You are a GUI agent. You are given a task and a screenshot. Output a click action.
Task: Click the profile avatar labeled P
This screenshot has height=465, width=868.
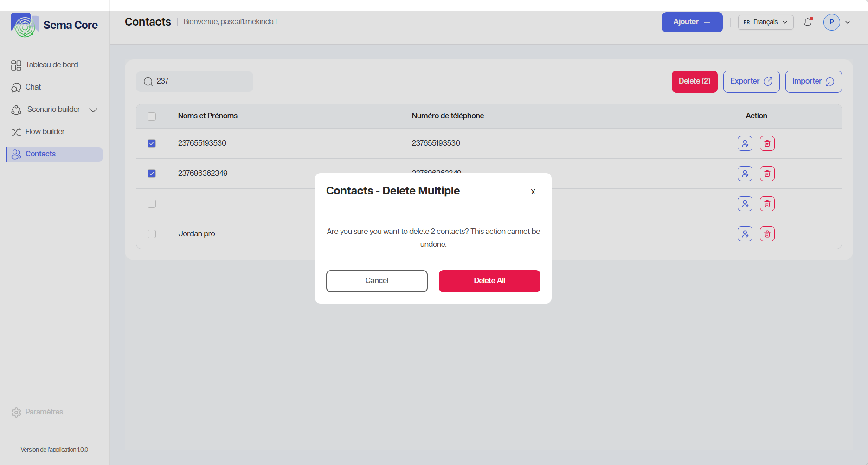point(831,22)
